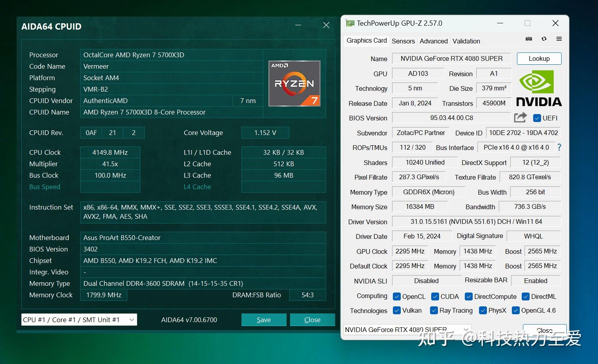Image resolution: width=598 pixels, height=364 pixels.
Task: Click the Memory Size 16384 MB field
Action: 420,206
